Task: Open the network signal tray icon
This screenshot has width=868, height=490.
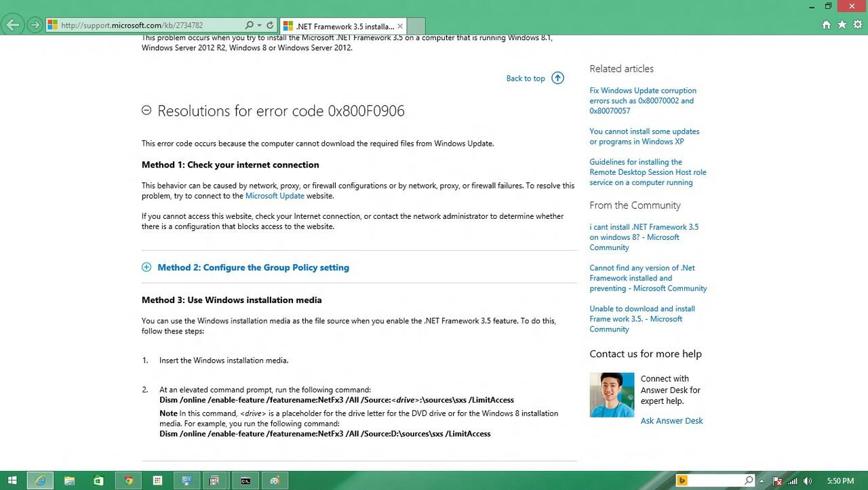Action: pos(793,481)
